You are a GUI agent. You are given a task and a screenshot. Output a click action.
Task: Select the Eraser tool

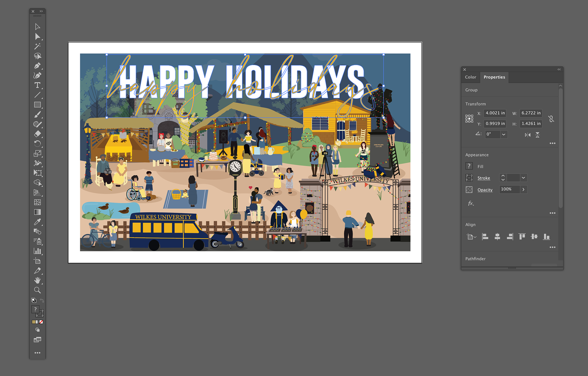(37, 134)
